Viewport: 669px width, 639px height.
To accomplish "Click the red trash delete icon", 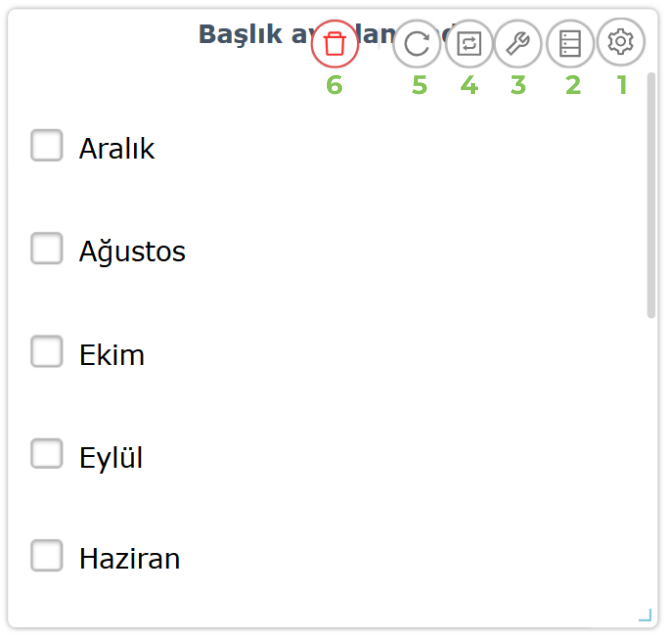I will tap(334, 44).
